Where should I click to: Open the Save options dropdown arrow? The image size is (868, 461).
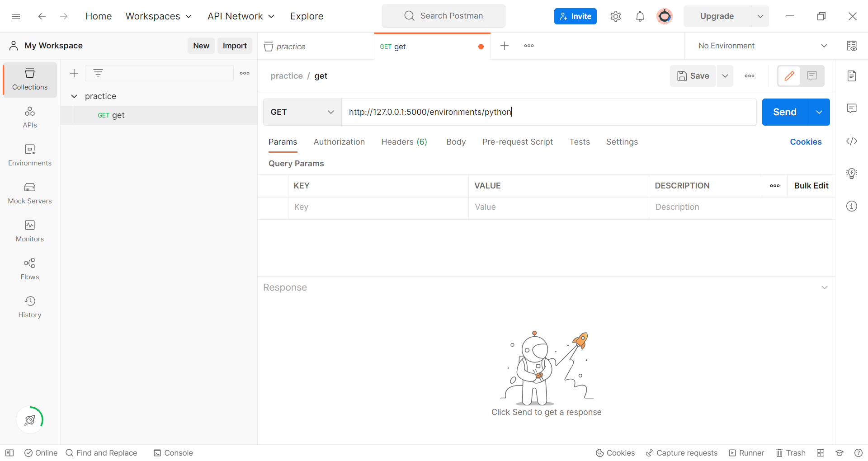725,76
